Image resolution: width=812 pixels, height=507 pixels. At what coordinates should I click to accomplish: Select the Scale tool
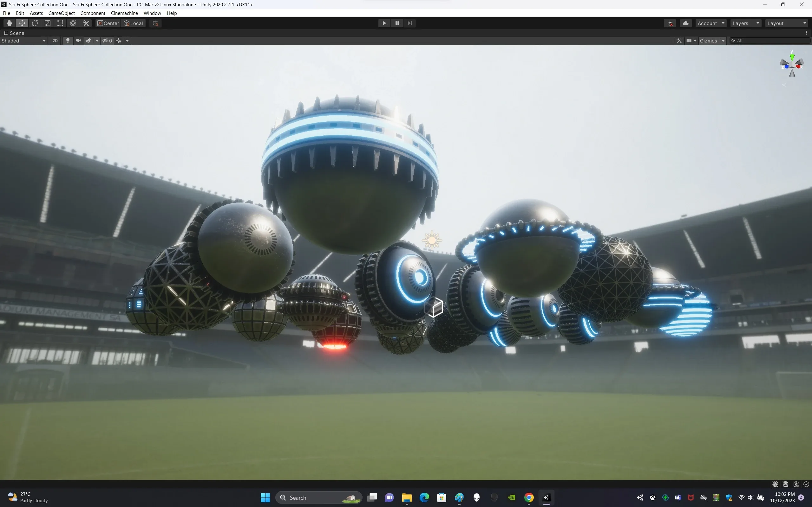click(x=48, y=23)
